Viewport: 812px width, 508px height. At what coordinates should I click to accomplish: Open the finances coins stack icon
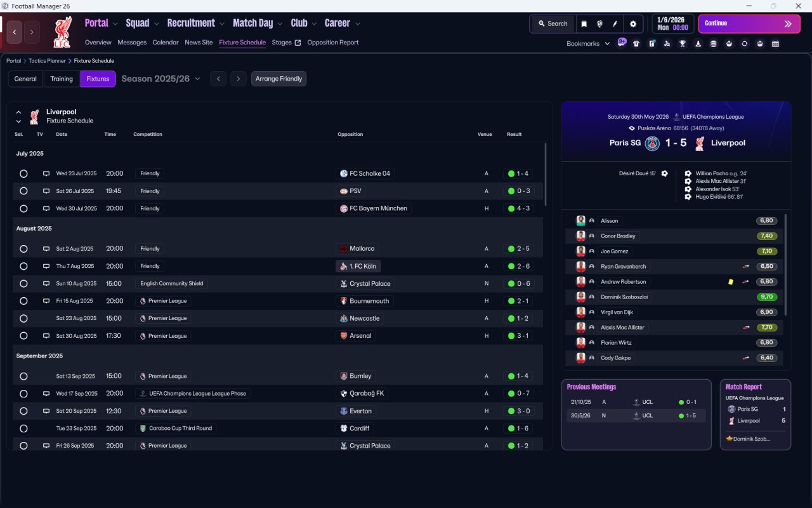coord(714,44)
